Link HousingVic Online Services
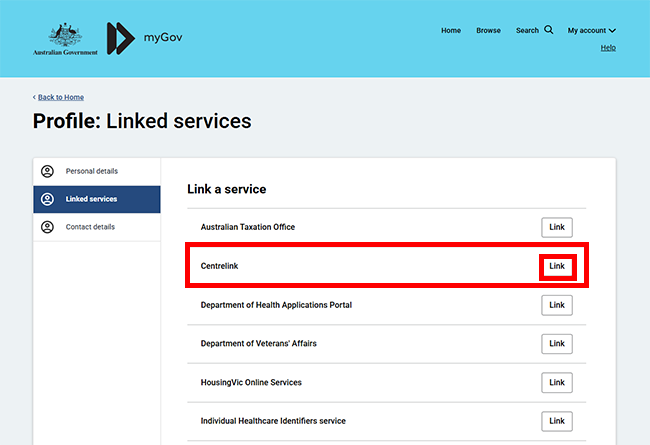This screenshot has width=650, height=445. 557,383
